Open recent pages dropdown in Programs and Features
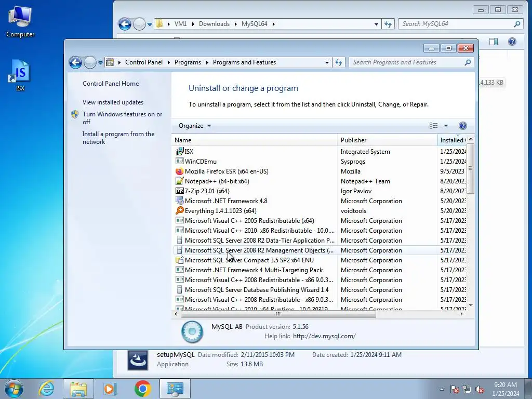Image resolution: width=532 pixels, height=399 pixels. (x=100, y=63)
